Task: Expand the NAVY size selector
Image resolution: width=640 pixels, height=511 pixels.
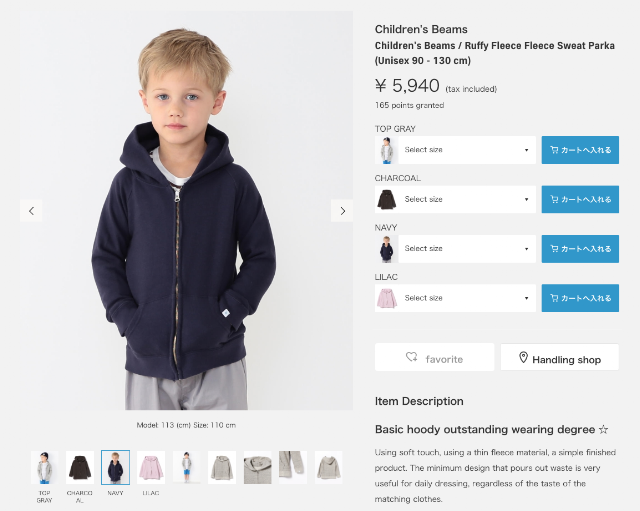Action: (466, 248)
